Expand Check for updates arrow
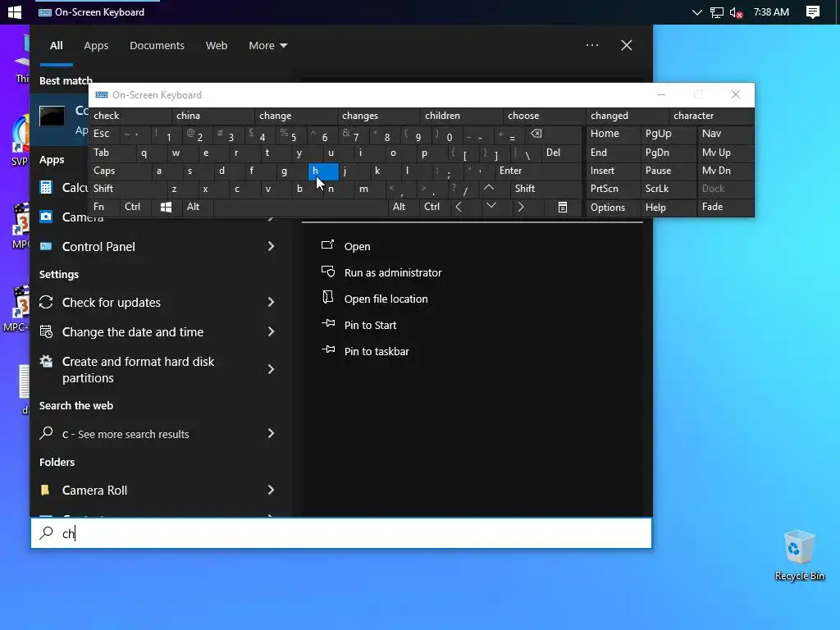Screen dimensions: 840x630 tap(271, 302)
